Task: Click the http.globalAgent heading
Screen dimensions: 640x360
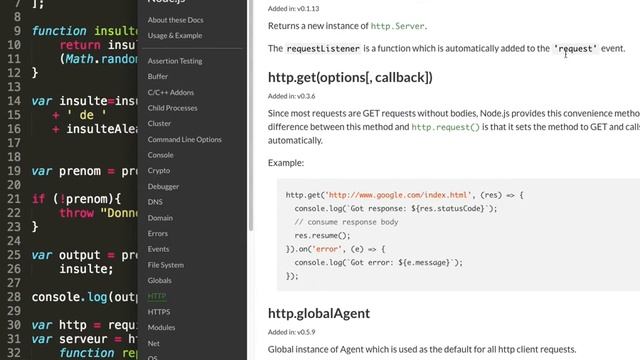Action: point(319,313)
